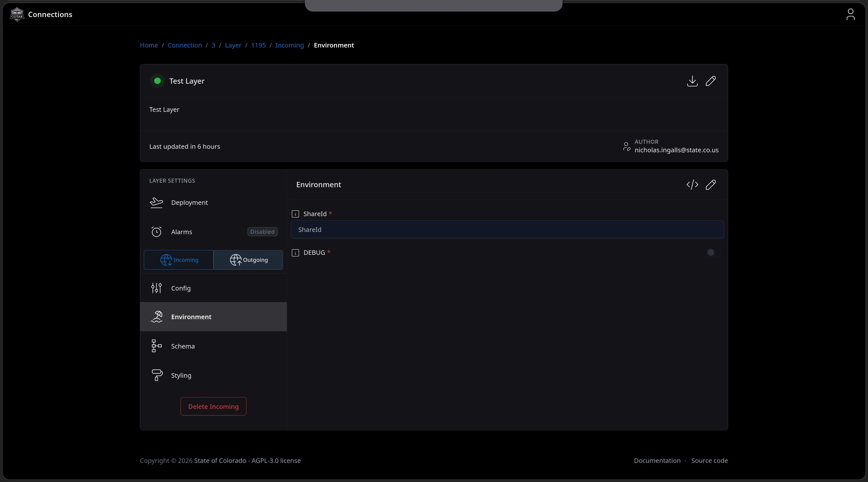
Task: Click the 'Last updated in 6 hours' text
Action: point(185,147)
